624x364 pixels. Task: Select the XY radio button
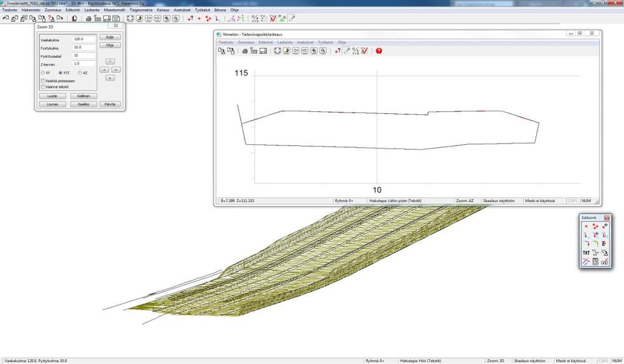click(43, 73)
